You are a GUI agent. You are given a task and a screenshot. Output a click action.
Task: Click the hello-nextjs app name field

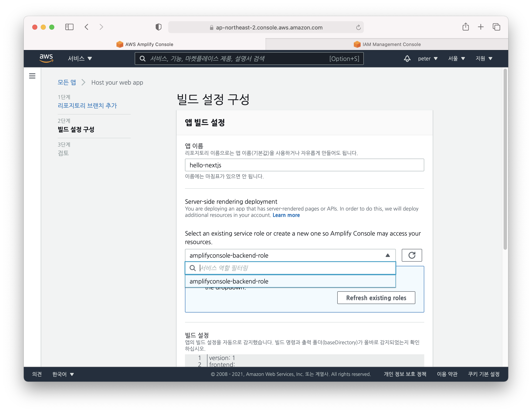point(304,165)
